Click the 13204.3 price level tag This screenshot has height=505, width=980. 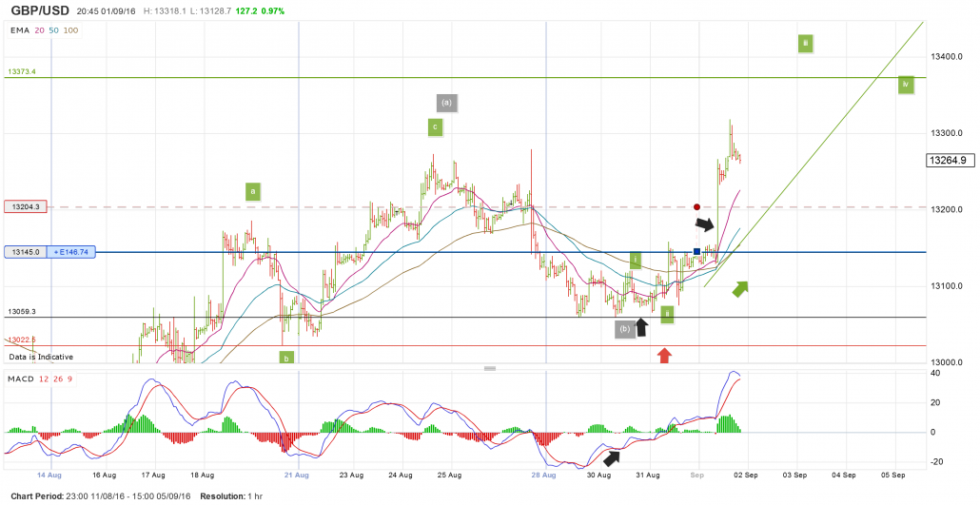click(x=26, y=206)
